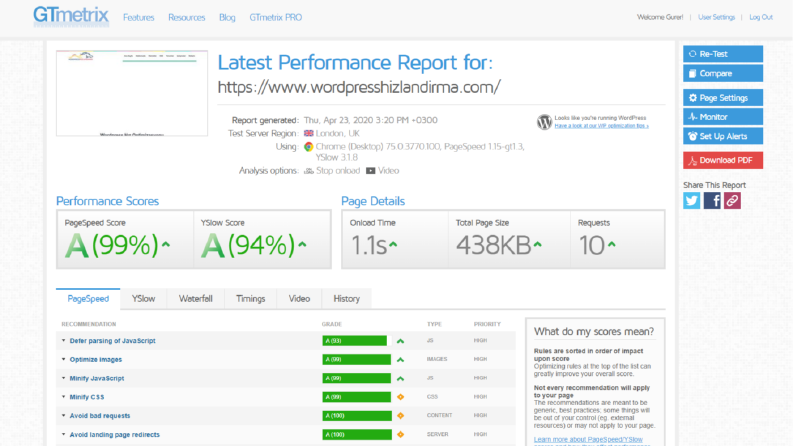Share the report on Twitter

[x=691, y=201]
